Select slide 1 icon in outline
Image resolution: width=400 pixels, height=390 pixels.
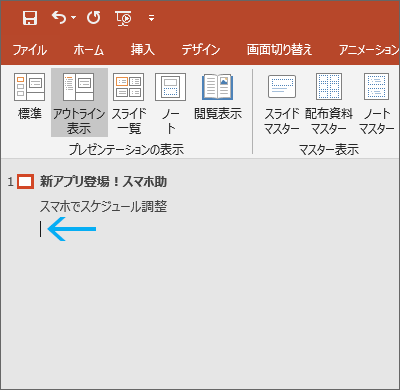pyautogui.click(x=25, y=182)
